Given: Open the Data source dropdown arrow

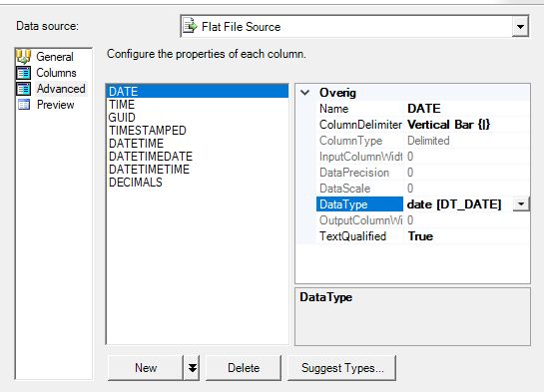Looking at the screenshot, I should (520, 26).
